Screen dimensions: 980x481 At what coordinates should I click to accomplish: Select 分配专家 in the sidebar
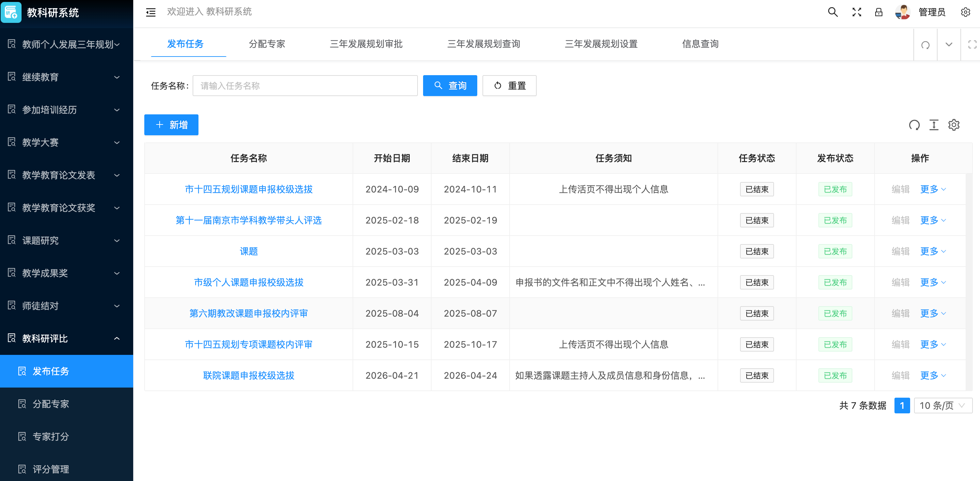click(x=67, y=404)
